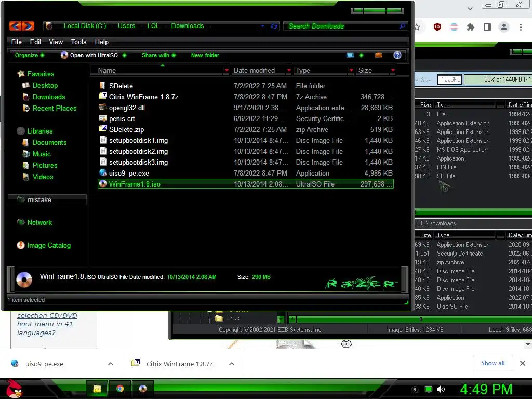The width and height of the screenshot is (532, 399).
Task: Open the address bar history dropdown arrow
Action: pyautogui.click(x=262, y=26)
